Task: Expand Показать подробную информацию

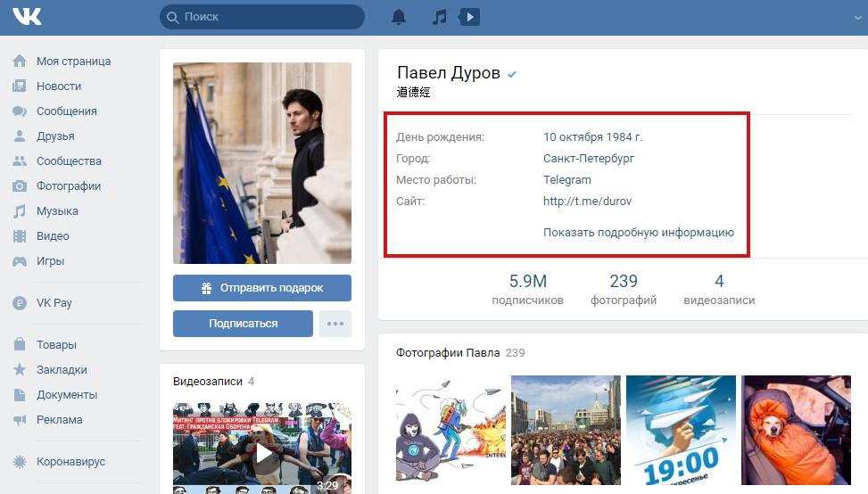Action: (638, 233)
